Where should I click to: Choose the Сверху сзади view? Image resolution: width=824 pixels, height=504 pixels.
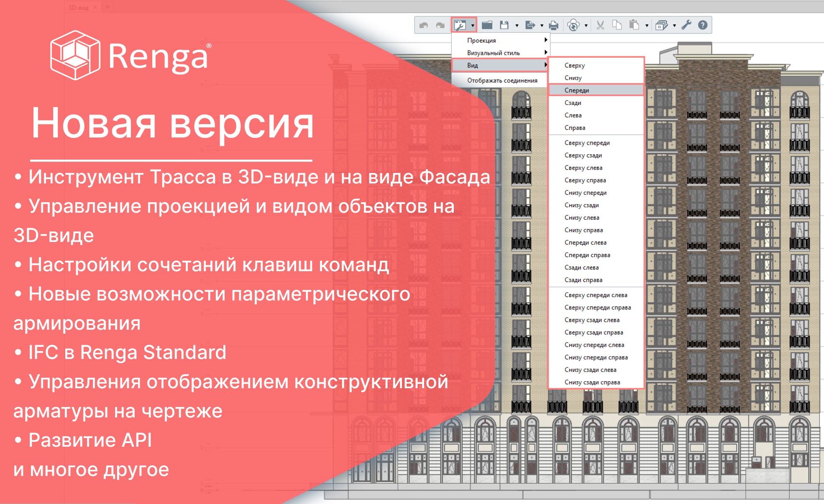tap(596, 155)
